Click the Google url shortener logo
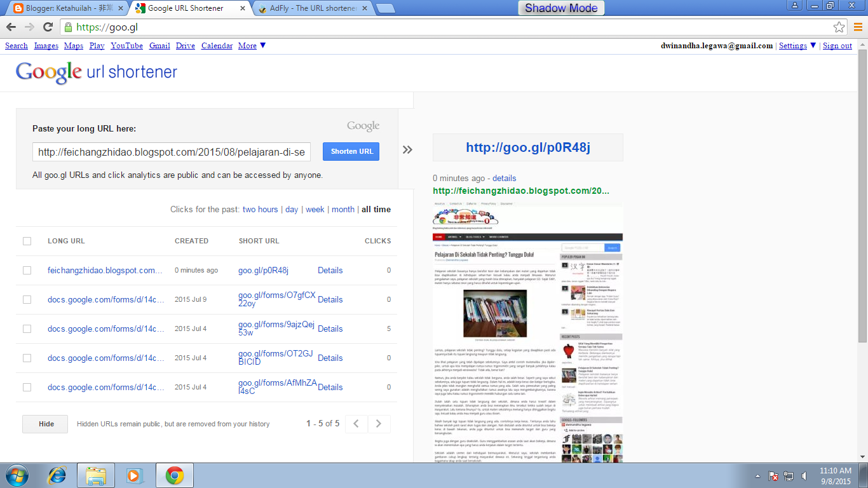868x488 pixels. 97,72
